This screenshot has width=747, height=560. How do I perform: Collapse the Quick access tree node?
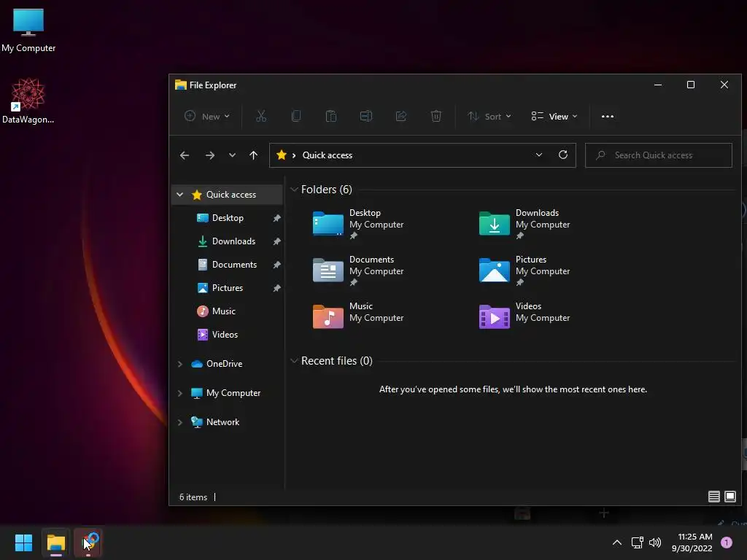tap(179, 194)
